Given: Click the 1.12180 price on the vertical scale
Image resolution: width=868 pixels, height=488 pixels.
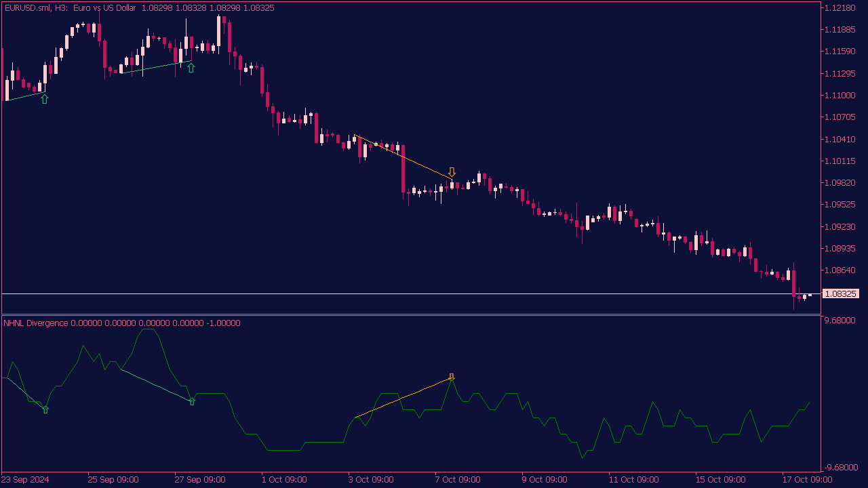Looking at the screenshot, I should coord(841,8).
